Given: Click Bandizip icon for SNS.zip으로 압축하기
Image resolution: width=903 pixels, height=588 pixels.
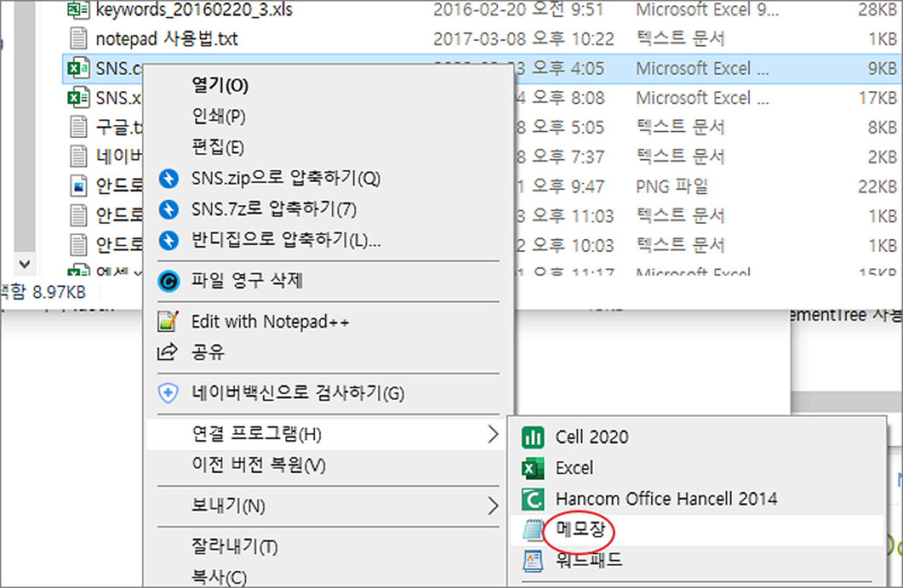Looking at the screenshot, I should [x=168, y=178].
